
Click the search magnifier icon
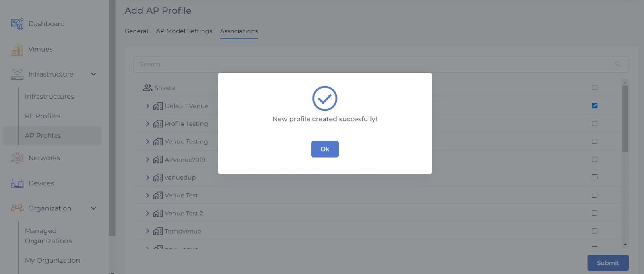pyautogui.click(x=618, y=64)
